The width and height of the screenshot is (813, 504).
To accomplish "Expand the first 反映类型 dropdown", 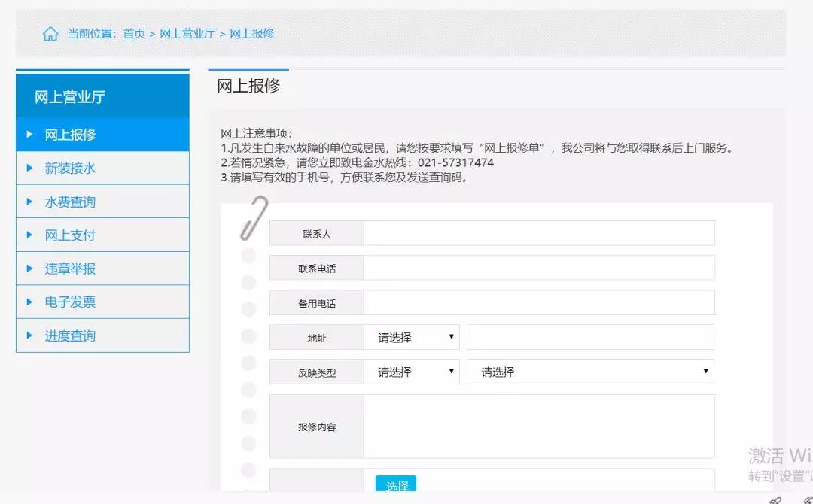I will [412, 372].
